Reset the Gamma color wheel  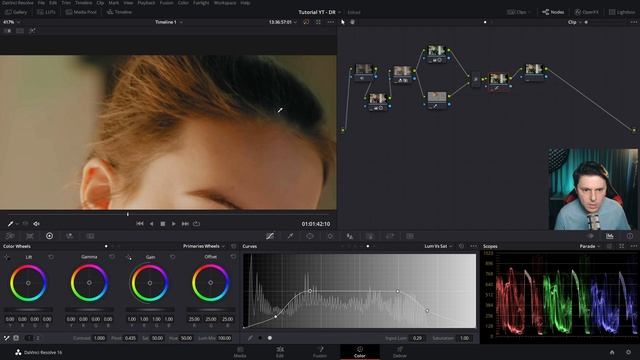coord(112,257)
